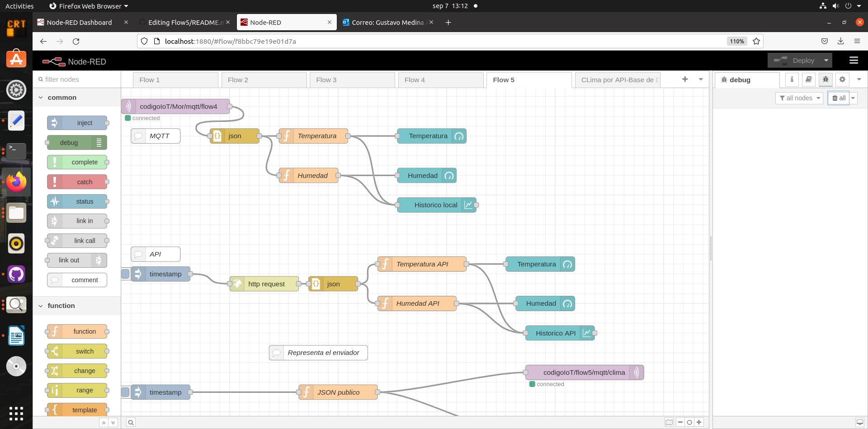Zoom out the workspace with minus

click(680, 422)
